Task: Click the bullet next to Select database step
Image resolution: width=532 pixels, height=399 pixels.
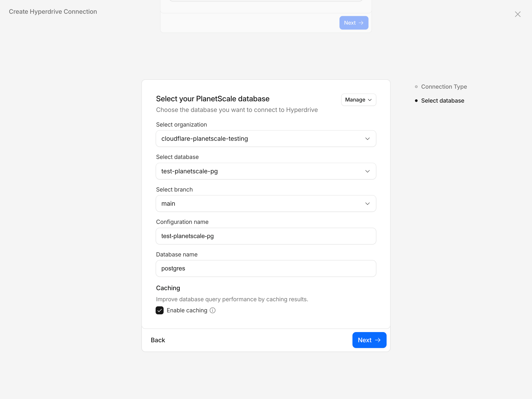Action: pos(417,101)
